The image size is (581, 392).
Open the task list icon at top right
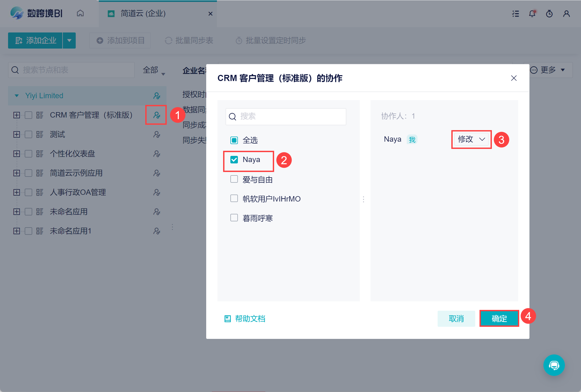pos(515,13)
